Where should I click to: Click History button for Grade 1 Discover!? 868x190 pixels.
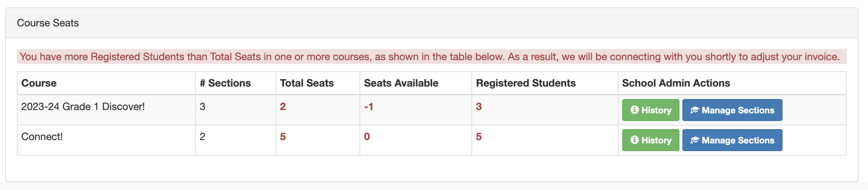pos(650,110)
